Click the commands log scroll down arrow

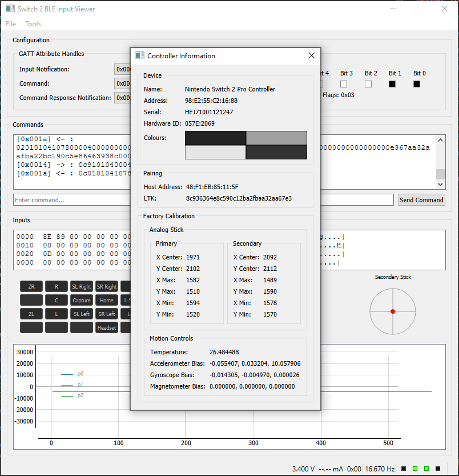pyautogui.click(x=441, y=184)
